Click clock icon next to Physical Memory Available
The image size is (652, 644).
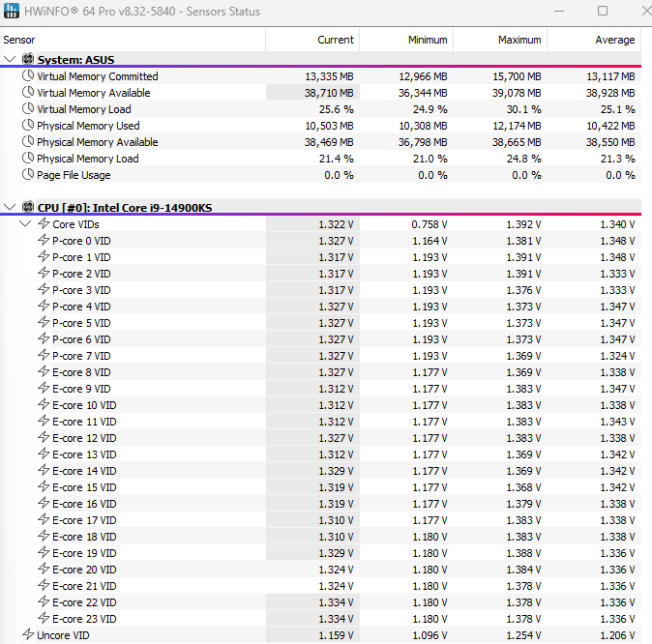click(28, 141)
